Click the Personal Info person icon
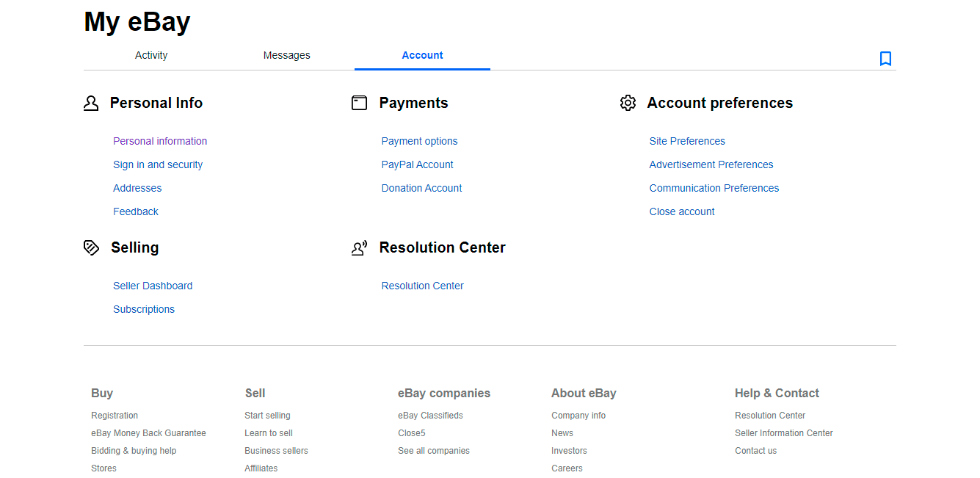The height and width of the screenshot is (478, 980). pos(91,104)
